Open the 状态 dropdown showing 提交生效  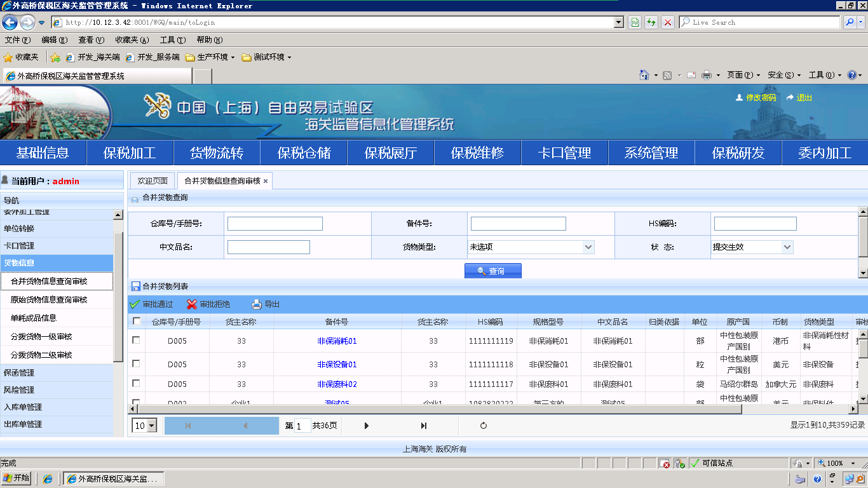(x=787, y=247)
